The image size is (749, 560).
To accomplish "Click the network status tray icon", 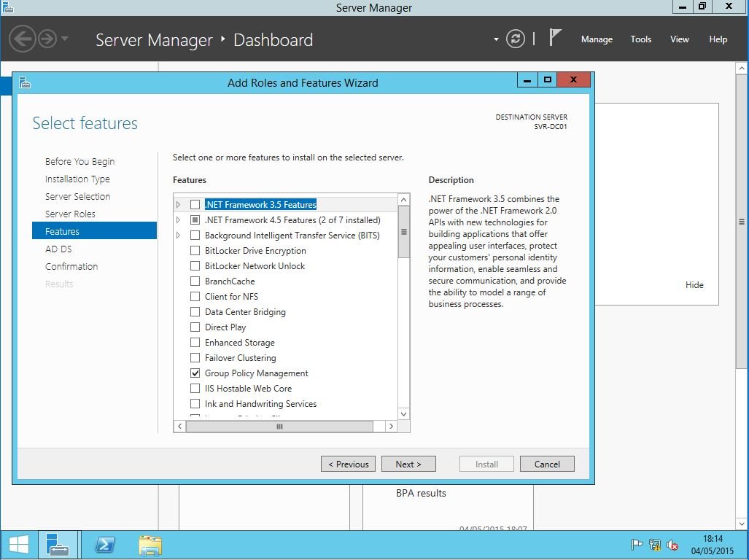I will tap(655, 545).
